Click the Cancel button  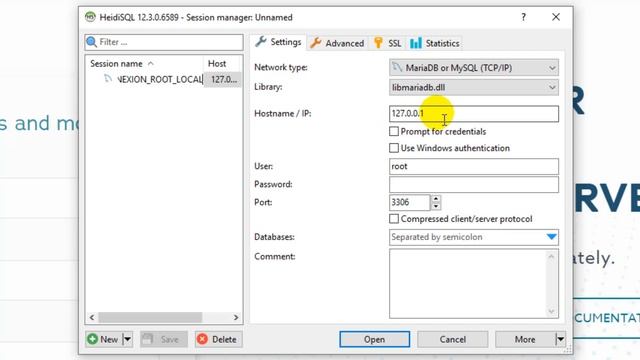[453, 339]
